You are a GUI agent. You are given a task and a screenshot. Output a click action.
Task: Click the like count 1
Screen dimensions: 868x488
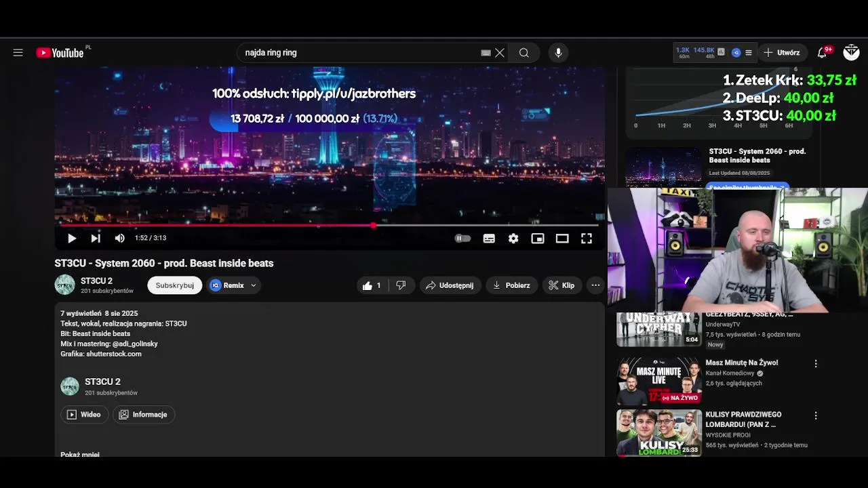point(378,285)
